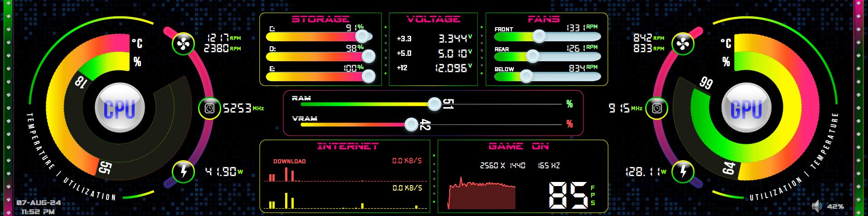The image size is (868, 216).
Task: Click the CPU temperature value 55
Action: point(105,167)
